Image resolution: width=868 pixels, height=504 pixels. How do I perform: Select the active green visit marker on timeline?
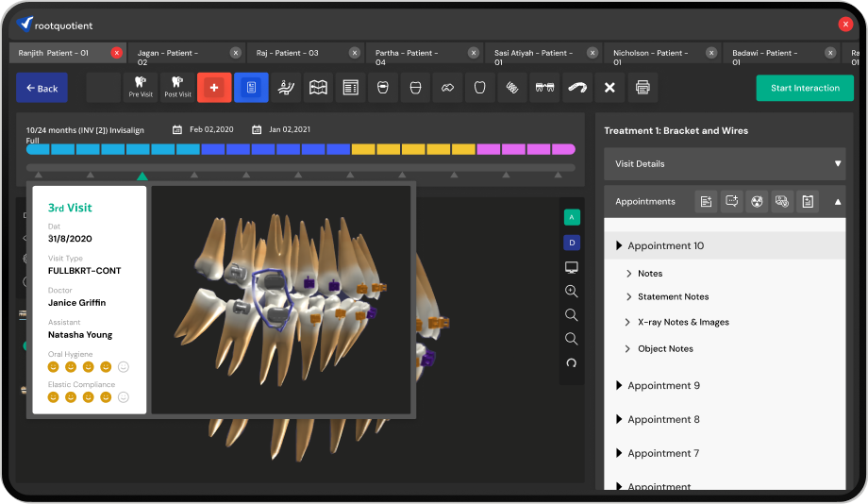pos(142,176)
